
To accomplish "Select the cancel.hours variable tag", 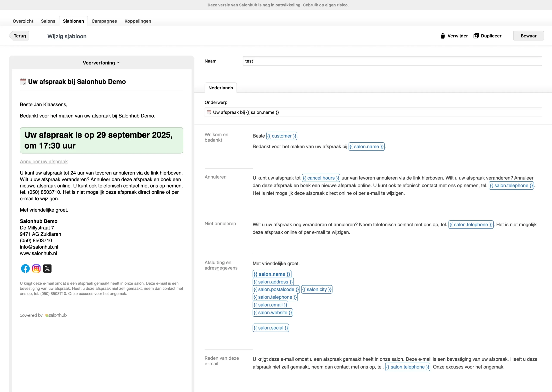I will (x=321, y=178).
